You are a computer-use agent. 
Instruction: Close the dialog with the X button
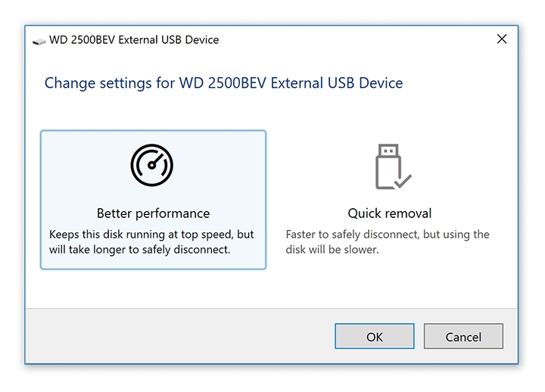pos(502,39)
